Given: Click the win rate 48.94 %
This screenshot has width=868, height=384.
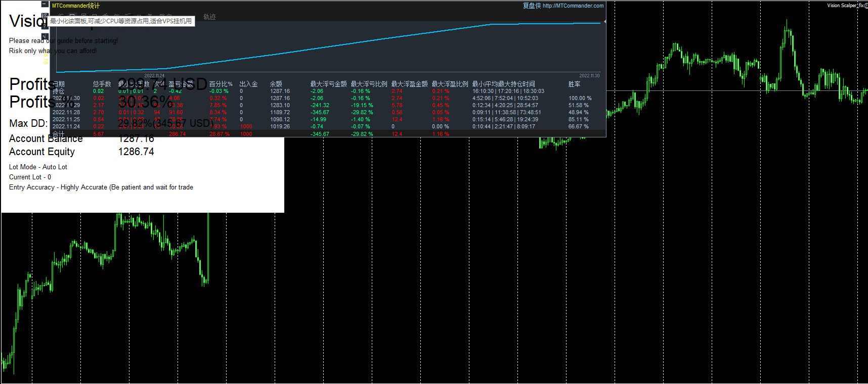Looking at the screenshot, I should pyautogui.click(x=579, y=112).
